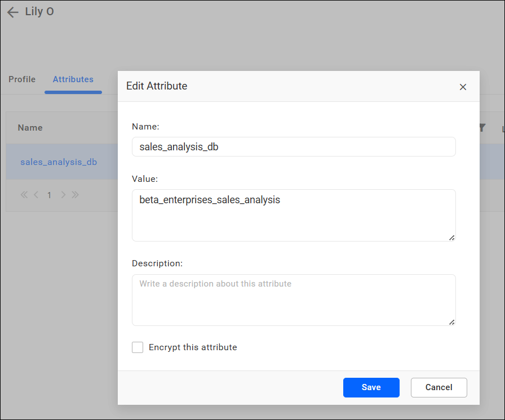The image size is (505, 420).
Task: Click the Edit Attribute dialog title
Action: 157,86
